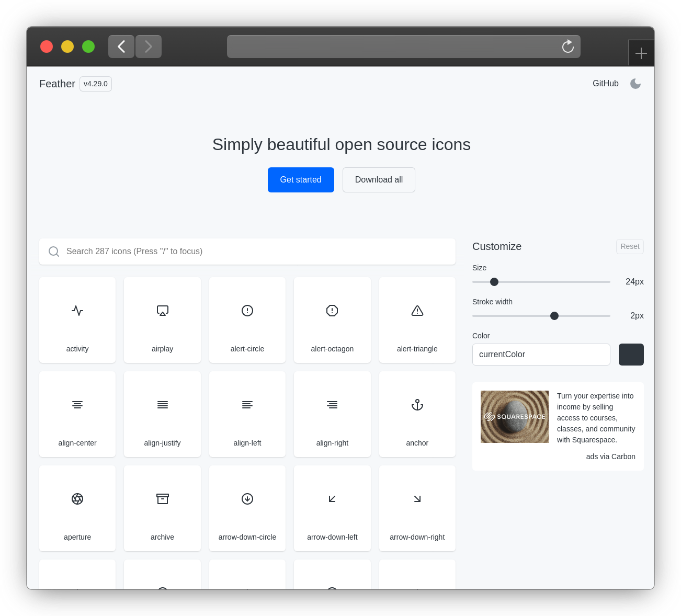Open the dark color swatch picker

(x=631, y=355)
